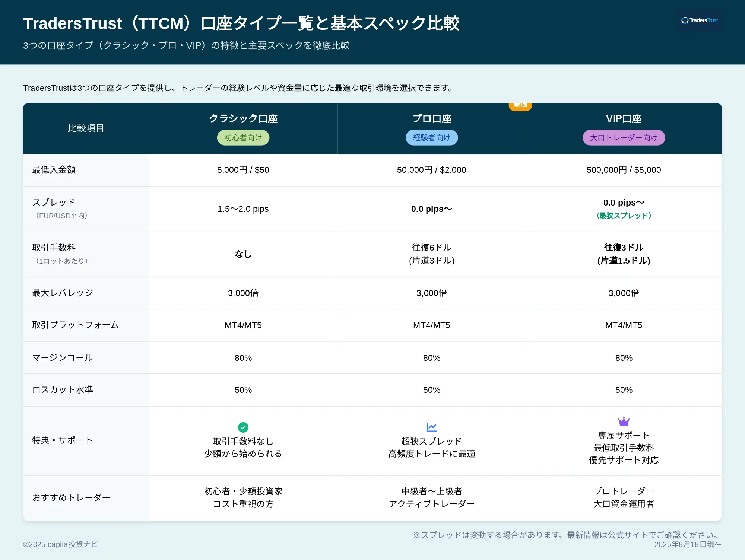Click the orange 最適 badge above Pro column
The width and height of the screenshot is (745, 560).
[520, 106]
